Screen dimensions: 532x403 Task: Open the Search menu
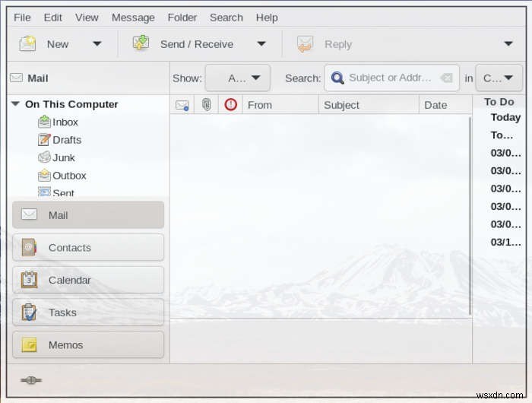tap(226, 17)
